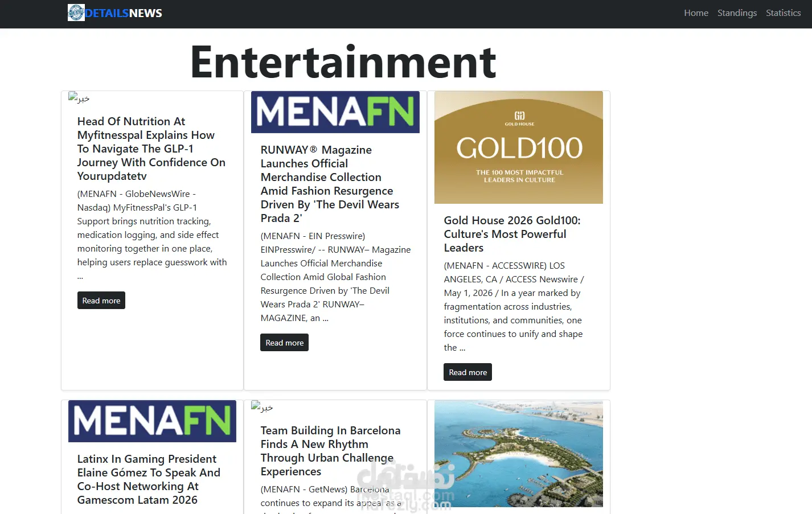
Task: Click Read more on MyFitnessPal GLP-1 article
Action: tap(101, 301)
